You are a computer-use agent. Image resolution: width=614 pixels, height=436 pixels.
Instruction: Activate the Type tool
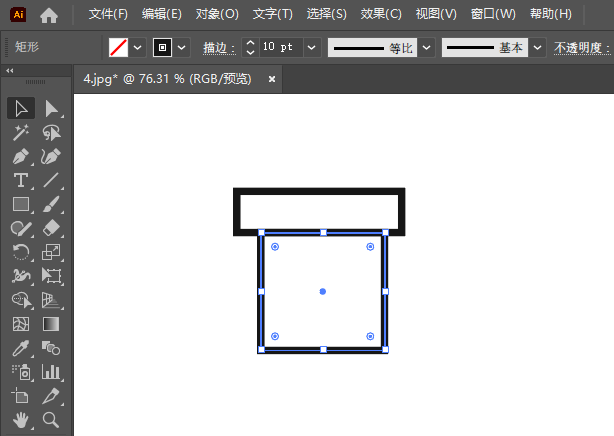[21, 181]
